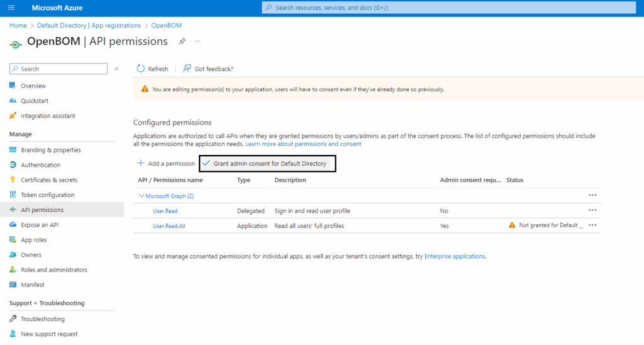Viewport: 644px width, 345px height.
Task: Click the Owners people icon
Action: [x=13, y=254]
